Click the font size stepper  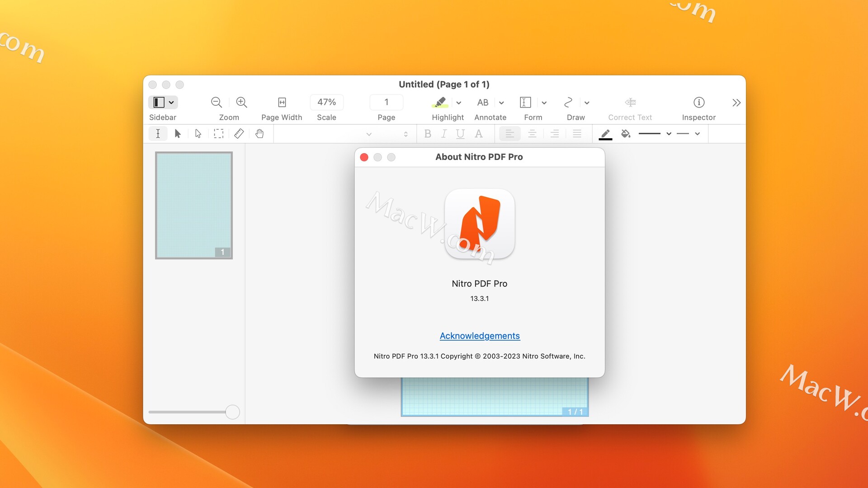point(406,134)
